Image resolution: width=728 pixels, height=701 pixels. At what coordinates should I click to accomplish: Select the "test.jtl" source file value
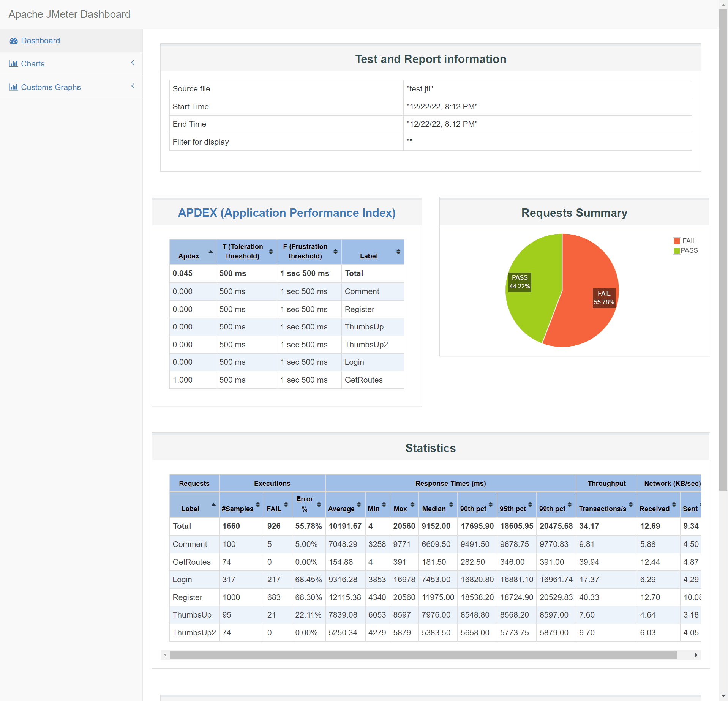click(420, 89)
